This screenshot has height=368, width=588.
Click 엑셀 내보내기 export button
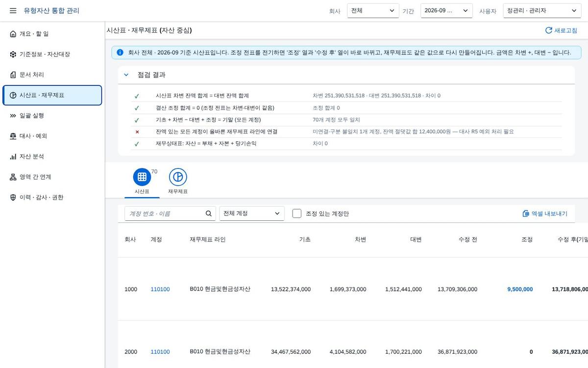[545, 213]
